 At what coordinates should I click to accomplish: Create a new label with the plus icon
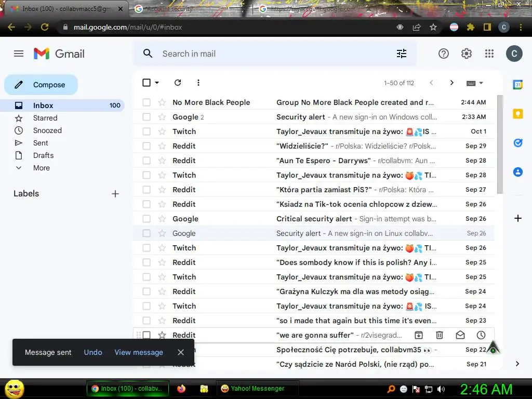coord(115,194)
